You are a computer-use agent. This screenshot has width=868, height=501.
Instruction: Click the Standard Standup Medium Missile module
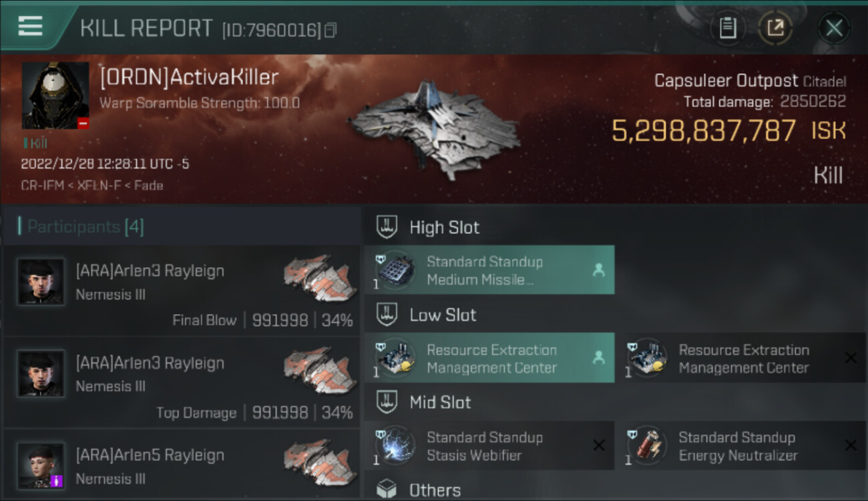click(489, 270)
